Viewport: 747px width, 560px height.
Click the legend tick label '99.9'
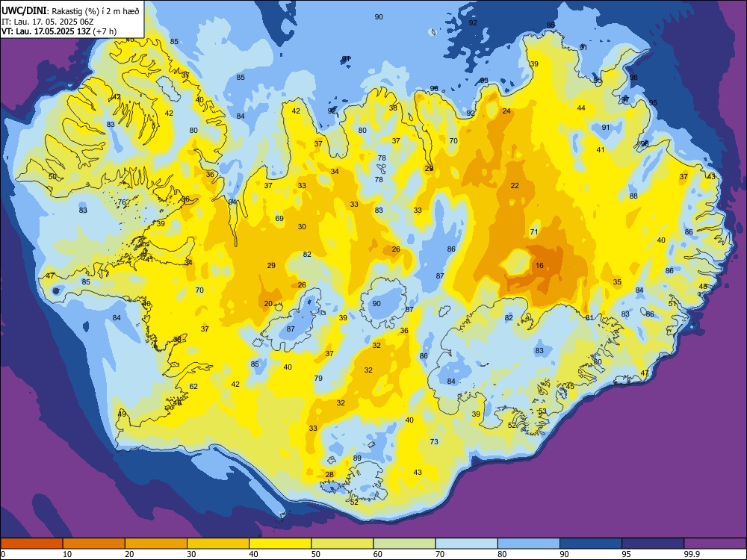pyautogui.click(x=691, y=554)
